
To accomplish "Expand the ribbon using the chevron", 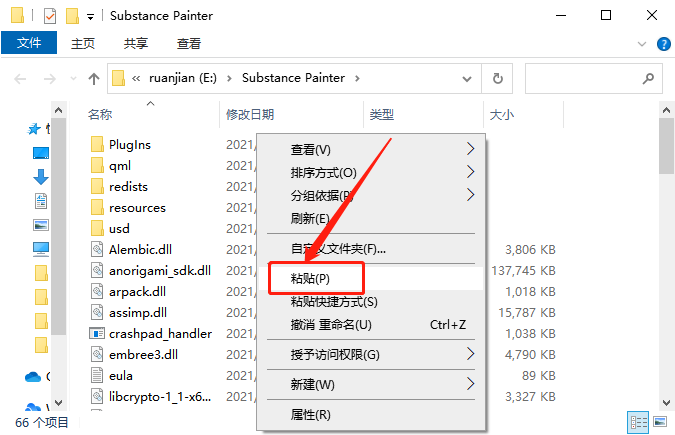I will [x=641, y=44].
